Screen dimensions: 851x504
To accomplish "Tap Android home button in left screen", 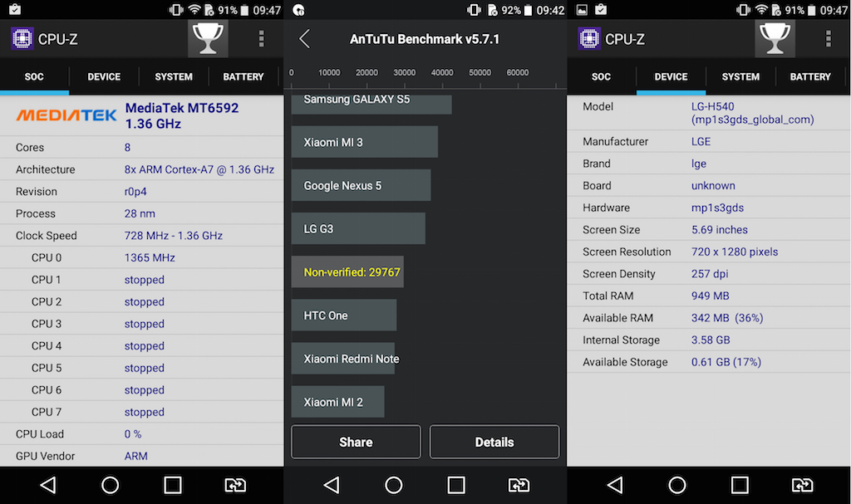I will pos(111,484).
